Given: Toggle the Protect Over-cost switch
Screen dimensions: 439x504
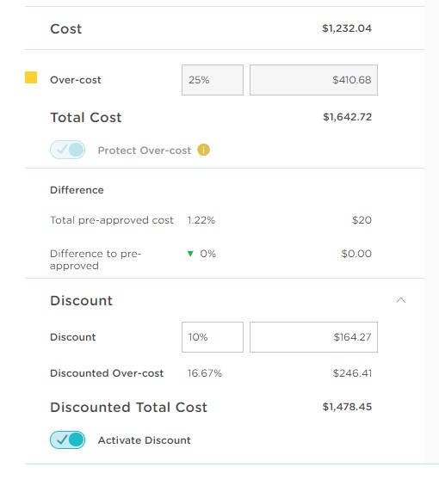Looking at the screenshot, I should point(67,150).
